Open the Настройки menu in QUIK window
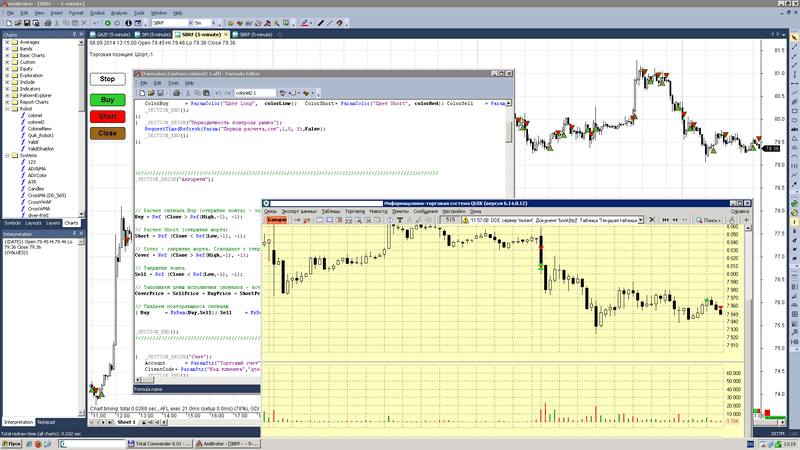This screenshot has width=800, height=450. (x=454, y=211)
